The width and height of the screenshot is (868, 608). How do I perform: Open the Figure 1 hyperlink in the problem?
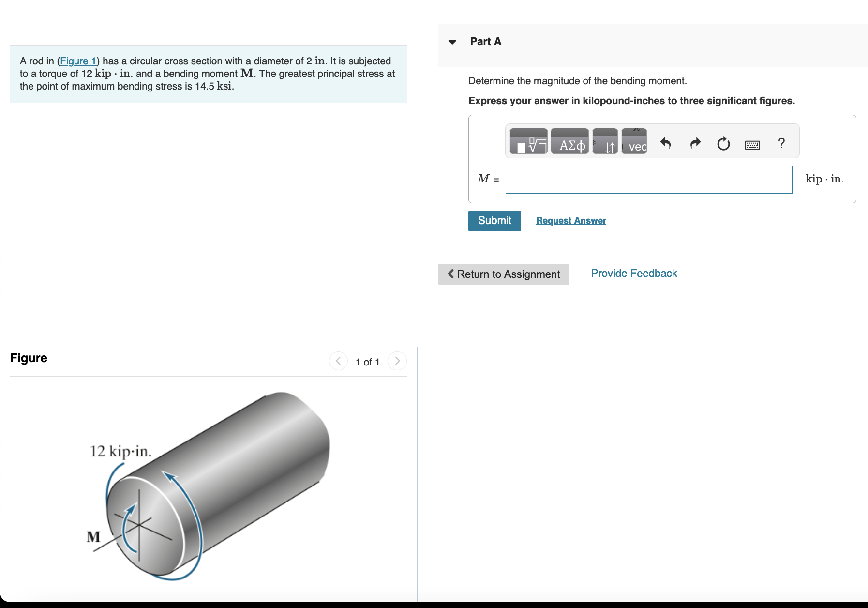78,61
